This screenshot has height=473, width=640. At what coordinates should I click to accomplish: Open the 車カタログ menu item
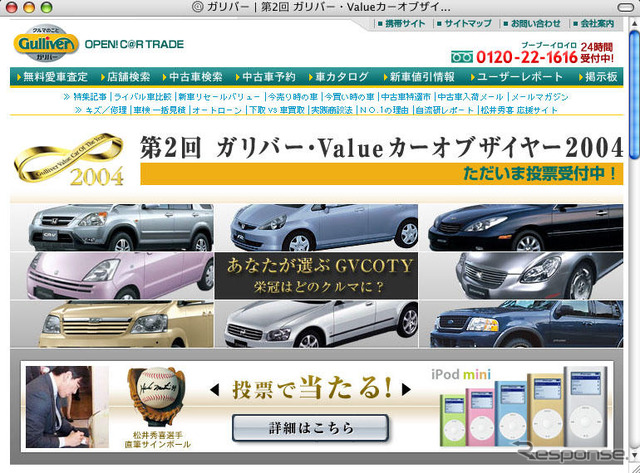[x=338, y=77]
